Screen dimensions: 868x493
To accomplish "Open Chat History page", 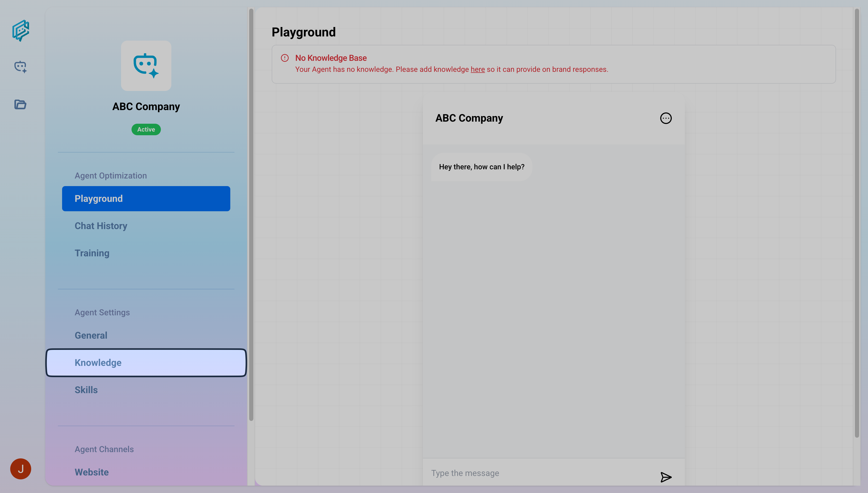I will coord(101,226).
